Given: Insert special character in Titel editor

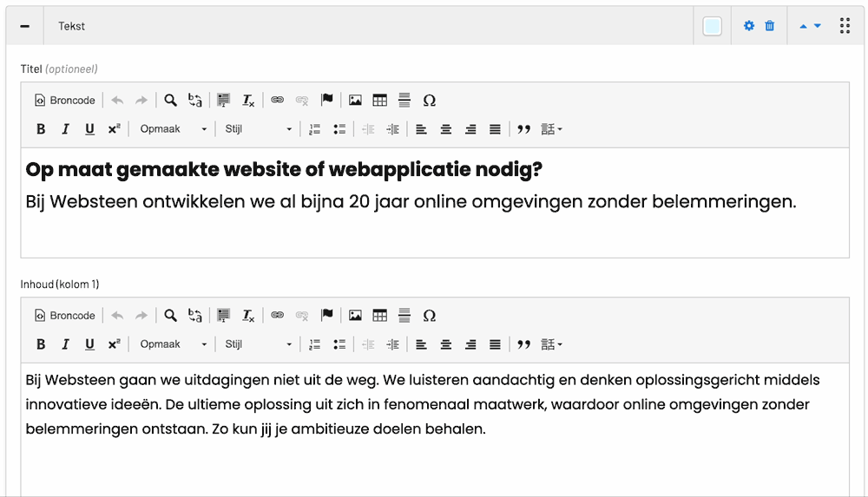Looking at the screenshot, I should (x=429, y=100).
